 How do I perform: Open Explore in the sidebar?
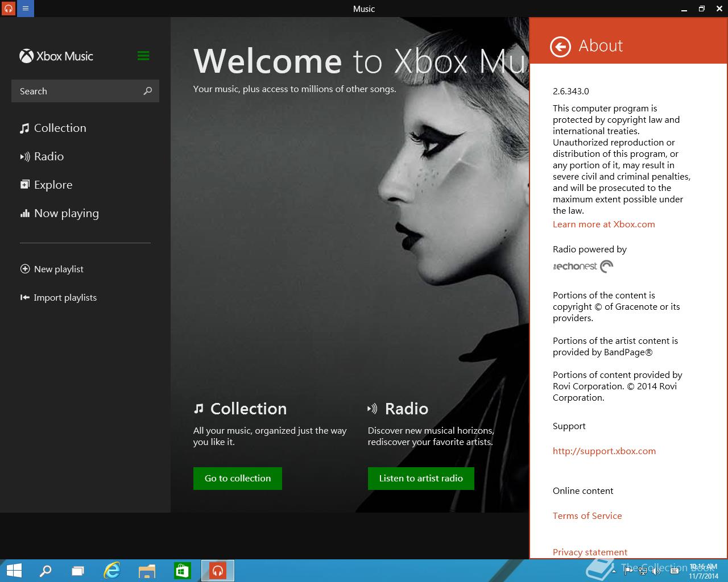click(46, 185)
